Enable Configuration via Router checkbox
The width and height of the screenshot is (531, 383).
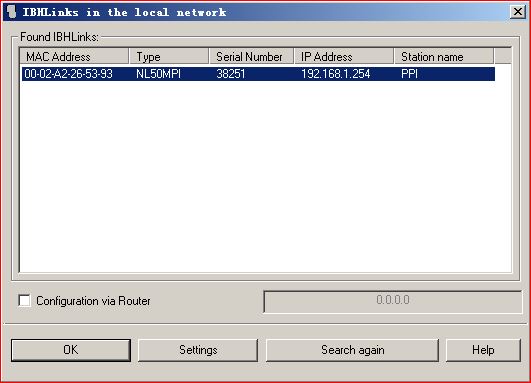point(24,300)
